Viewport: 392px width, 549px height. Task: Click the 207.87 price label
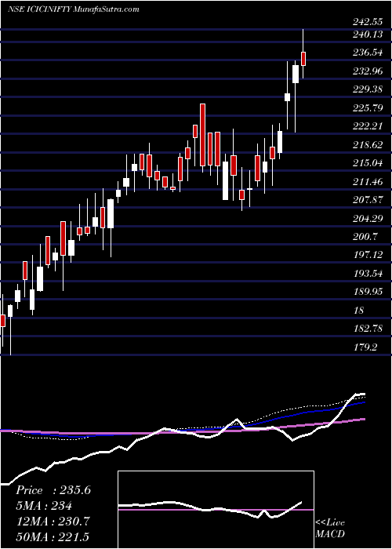[368, 200]
